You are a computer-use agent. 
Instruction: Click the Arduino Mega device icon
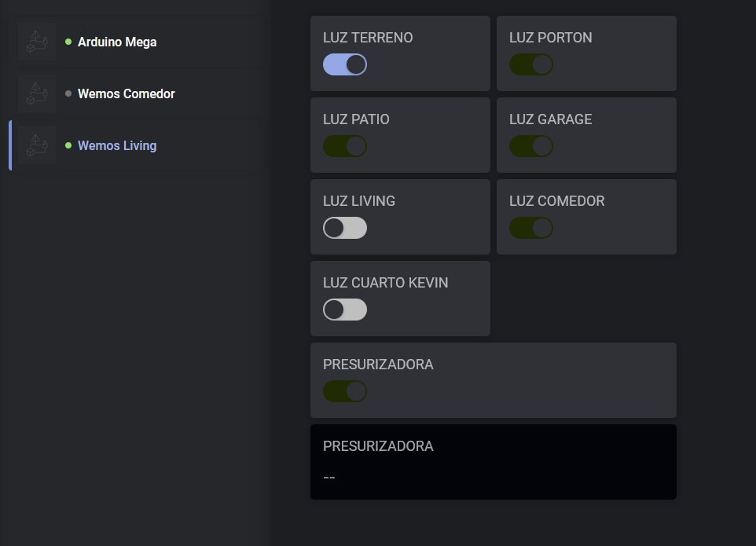(37, 42)
